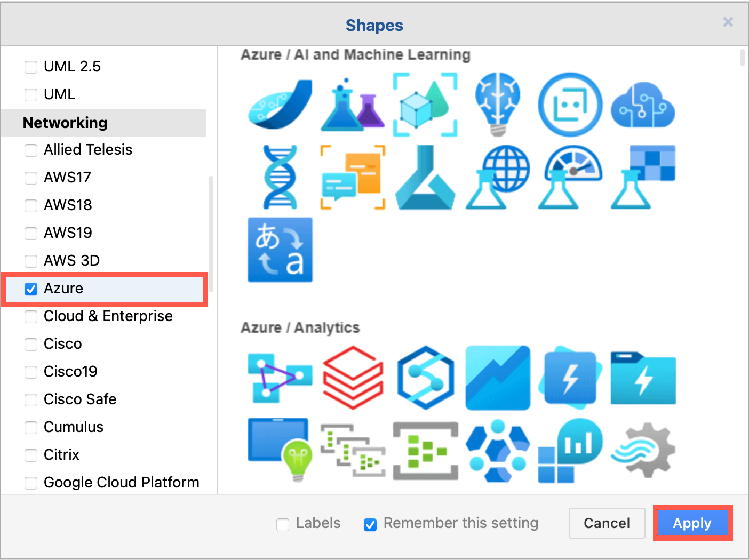Viewport: 749px width, 560px height.
Task: Uncheck the Azure shape library
Action: click(x=31, y=289)
